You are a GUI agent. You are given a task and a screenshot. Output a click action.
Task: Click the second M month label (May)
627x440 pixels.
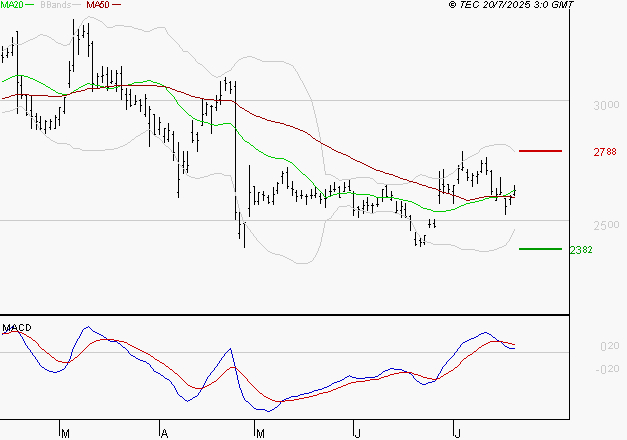tap(261, 433)
